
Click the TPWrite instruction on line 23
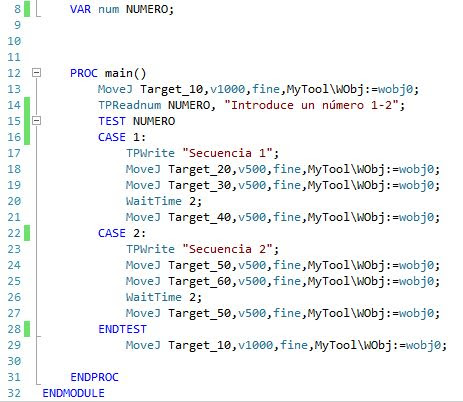tap(150, 249)
